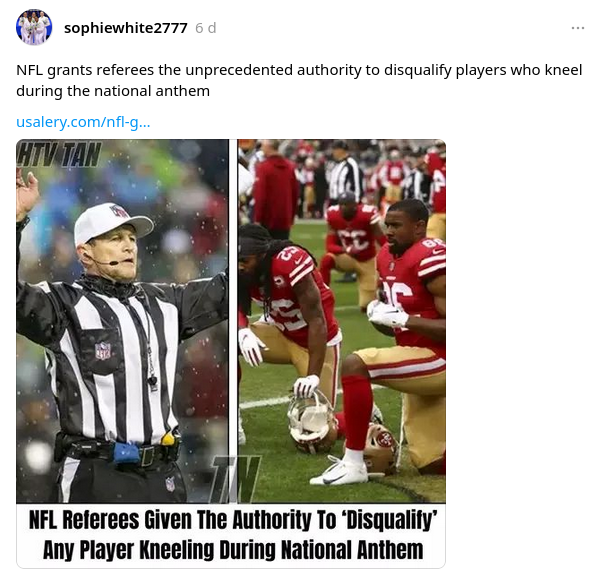Open the kneeling 49ers players photo
The image size is (601, 577).
point(342,321)
